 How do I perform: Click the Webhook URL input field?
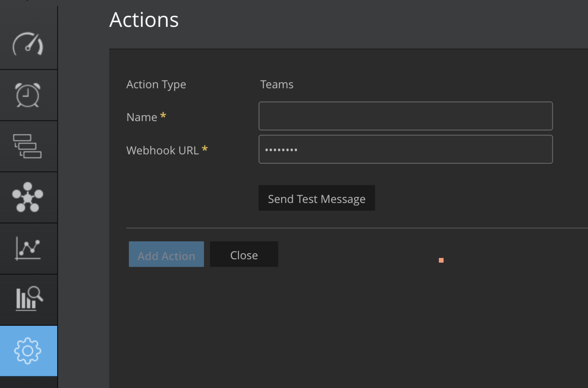[406, 149]
